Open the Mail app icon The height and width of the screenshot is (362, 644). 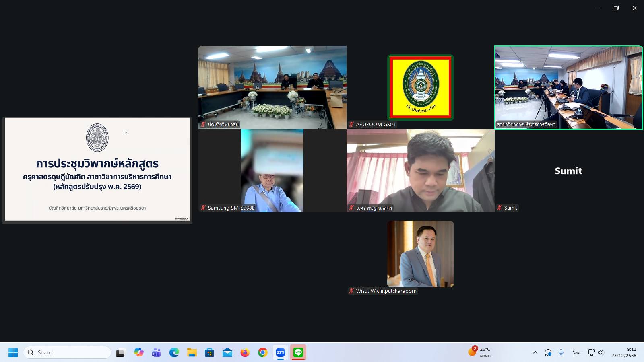[227, 352]
